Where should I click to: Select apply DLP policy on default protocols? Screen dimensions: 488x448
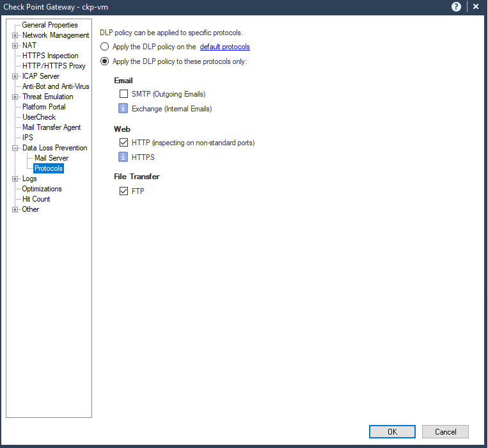coord(105,47)
